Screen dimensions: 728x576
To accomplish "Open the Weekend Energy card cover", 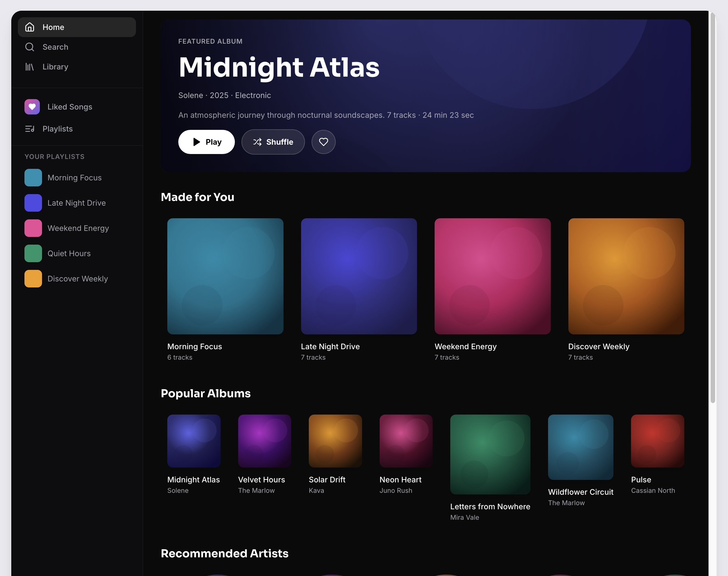I will 493,276.
